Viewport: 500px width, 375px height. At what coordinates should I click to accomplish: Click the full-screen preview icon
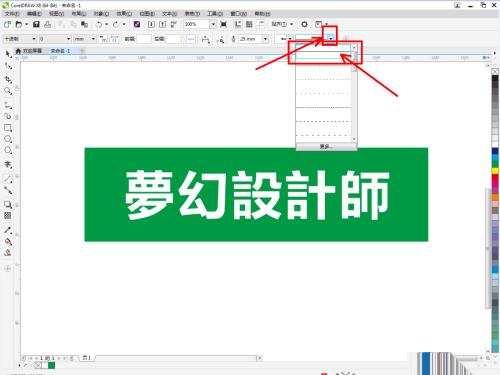pyautogui.click(x=224, y=24)
